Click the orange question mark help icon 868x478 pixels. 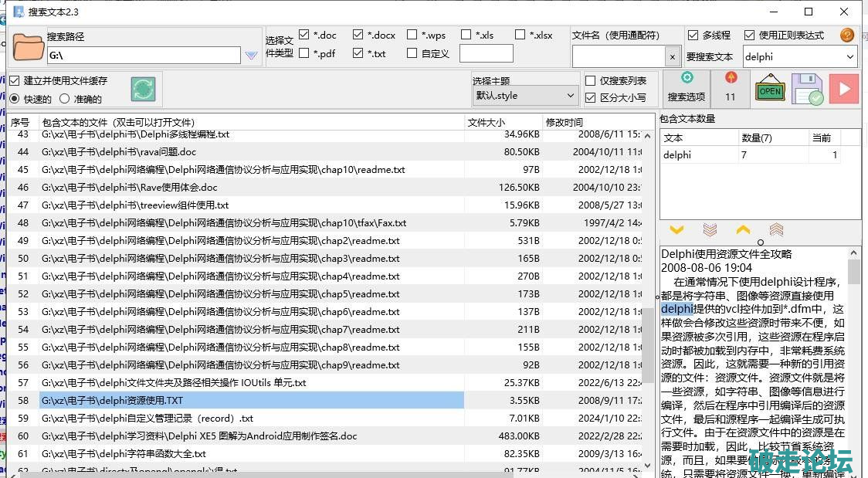847,36
